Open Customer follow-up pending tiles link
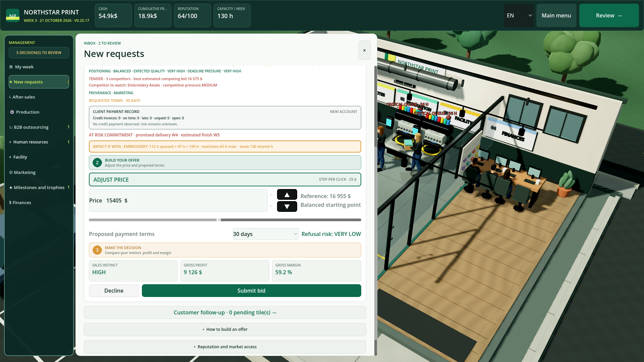644x362 pixels. [225, 312]
